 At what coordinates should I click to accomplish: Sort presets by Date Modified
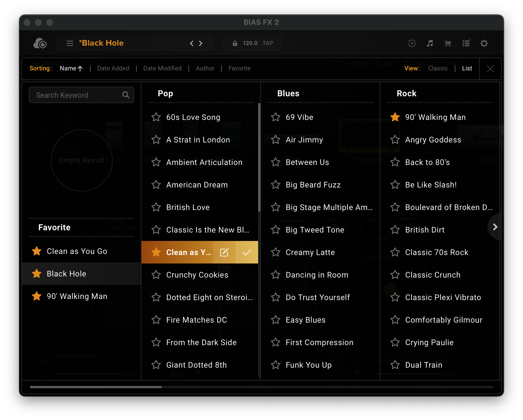click(162, 68)
